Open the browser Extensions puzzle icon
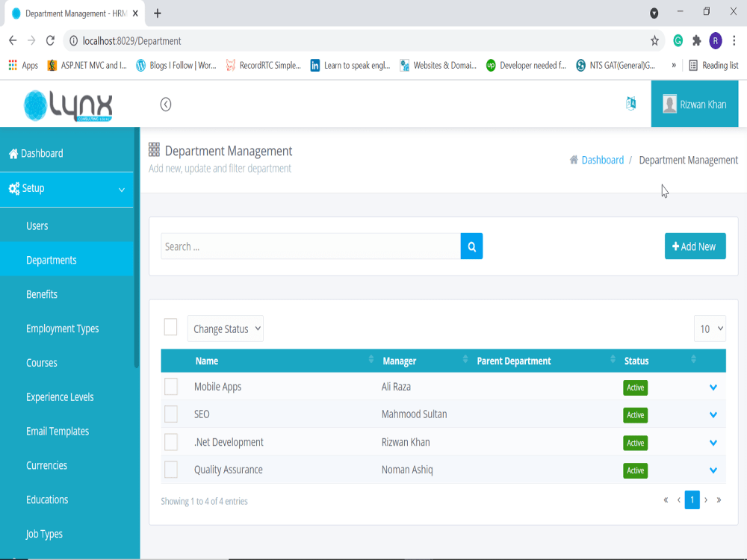Viewport: 747px width, 560px height. (696, 41)
